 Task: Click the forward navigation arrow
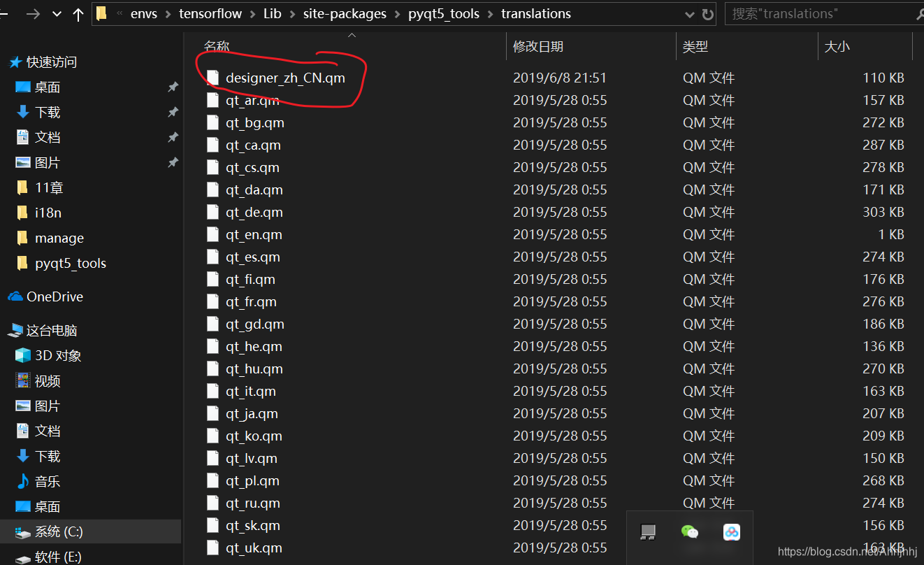tap(32, 14)
